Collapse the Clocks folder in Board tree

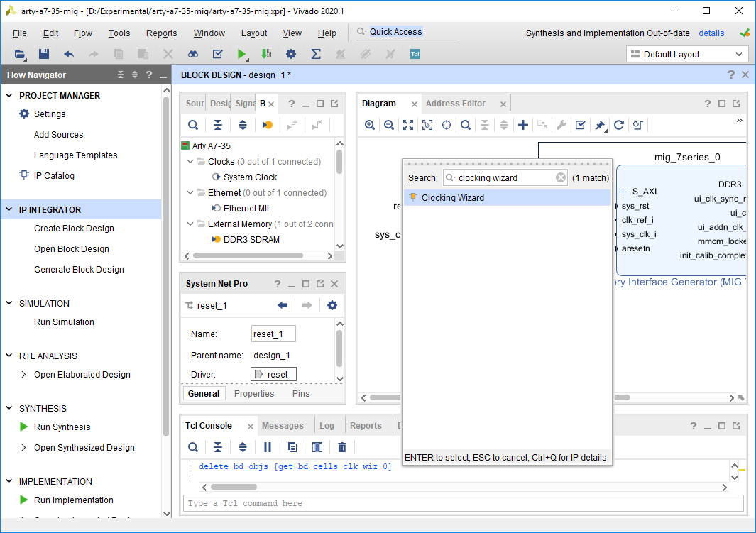pyautogui.click(x=190, y=161)
